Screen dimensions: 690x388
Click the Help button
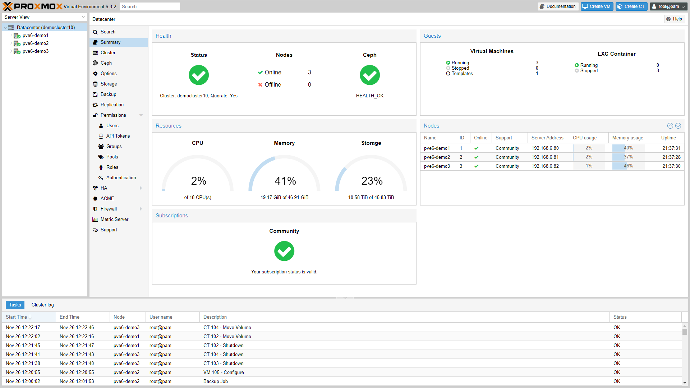coord(674,19)
